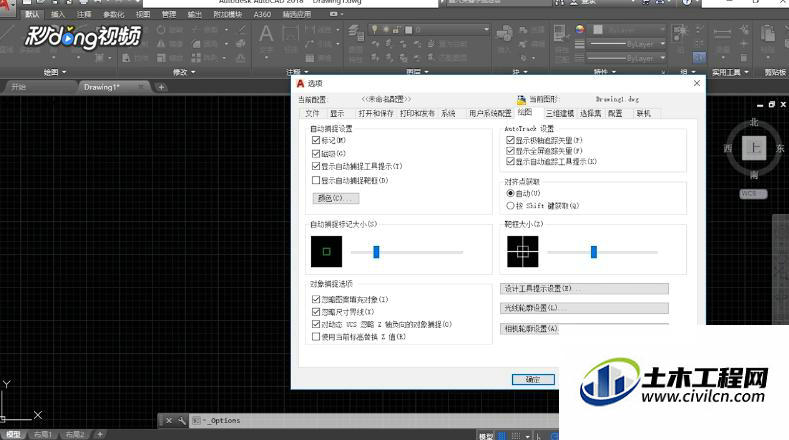The image size is (789, 440).
Task: Select the A360 ribbon tab
Action: 262,14
